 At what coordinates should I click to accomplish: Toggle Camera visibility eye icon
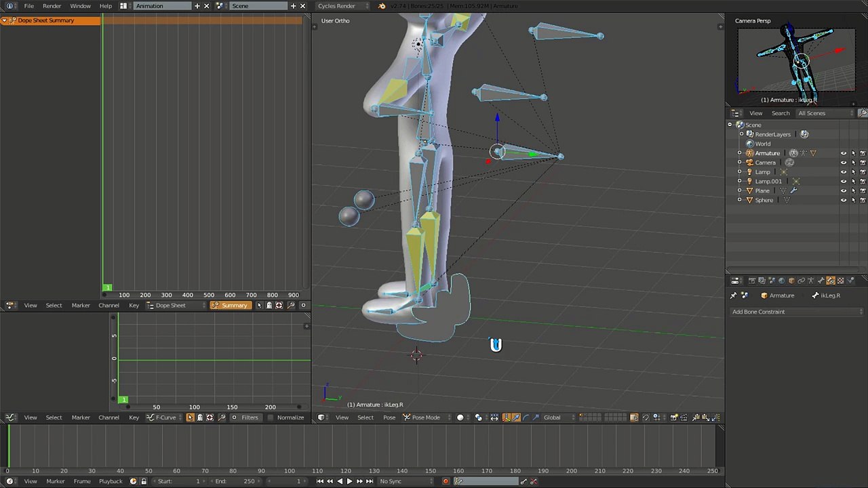844,163
